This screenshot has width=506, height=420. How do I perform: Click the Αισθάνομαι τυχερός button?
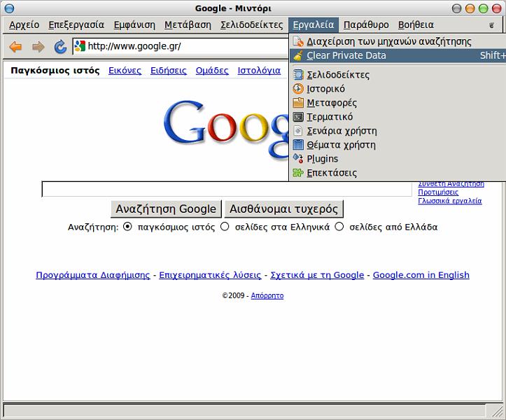284,209
